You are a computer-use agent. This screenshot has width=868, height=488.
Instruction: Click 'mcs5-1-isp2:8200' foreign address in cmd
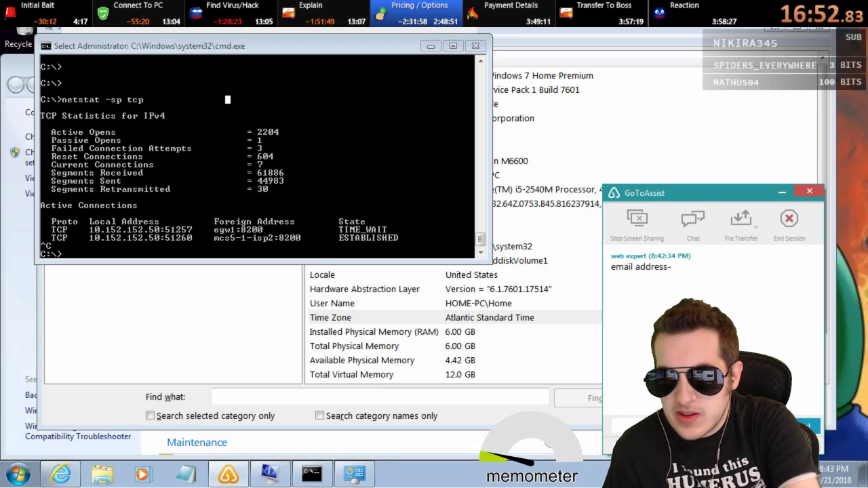(258, 238)
